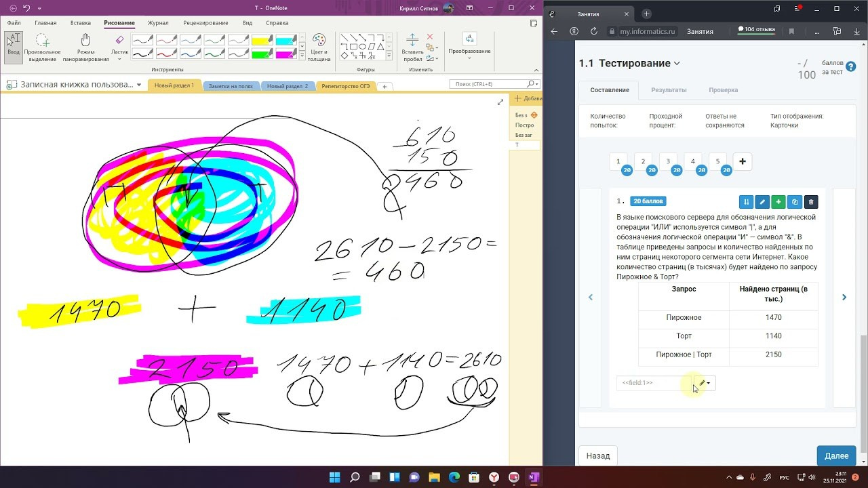This screenshot has width=868, height=488.
Task: Expand the 1.1 Тестирование title dropdown
Action: pos(677,64)
